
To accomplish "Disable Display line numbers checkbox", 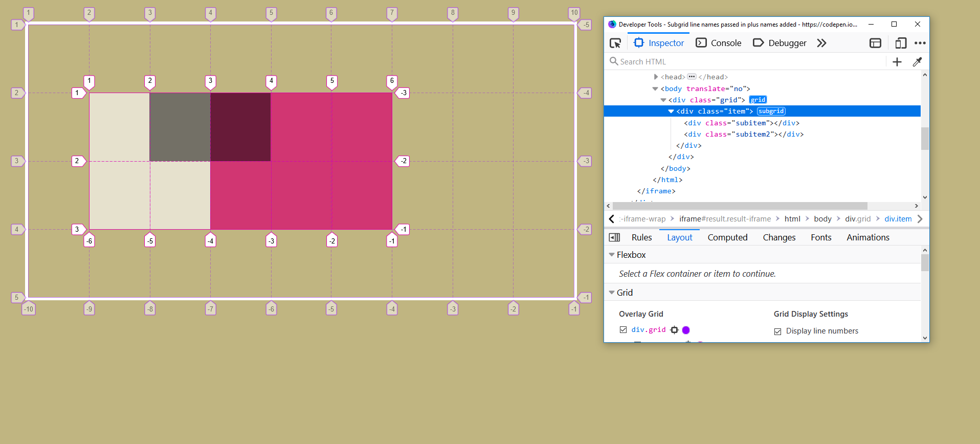I will [777, 331].
